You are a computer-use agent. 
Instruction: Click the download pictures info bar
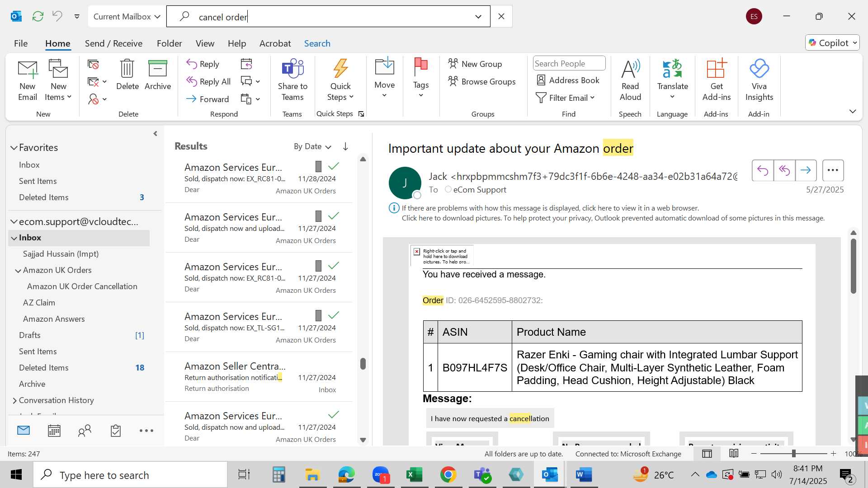613,218
